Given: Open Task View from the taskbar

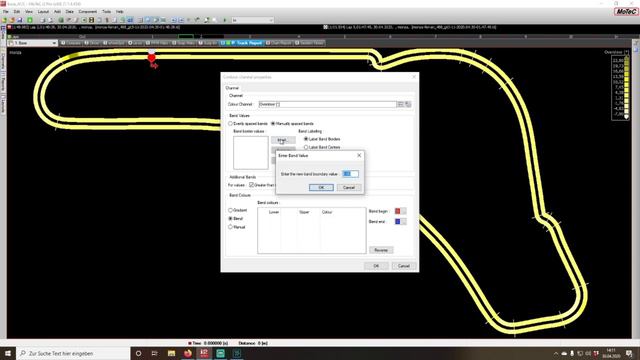Looking at the screenshot, I should click(x=154, y=353).
